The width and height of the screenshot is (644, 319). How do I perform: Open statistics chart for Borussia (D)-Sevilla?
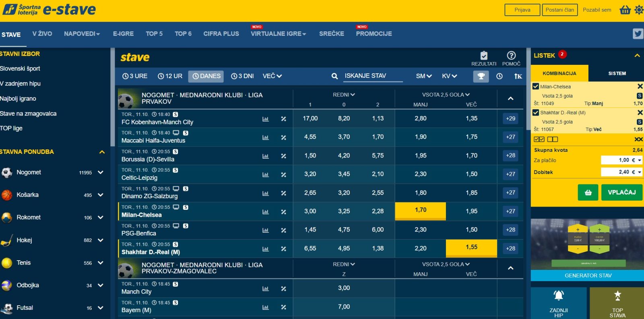click(x=266, y=156)
